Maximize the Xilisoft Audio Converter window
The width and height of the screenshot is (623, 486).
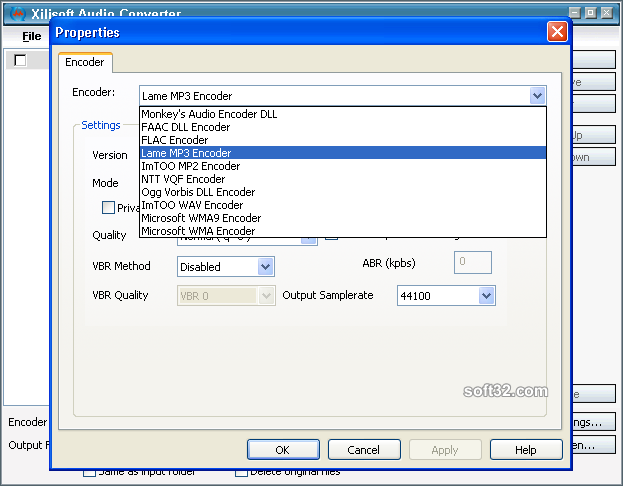pos(591,13)
